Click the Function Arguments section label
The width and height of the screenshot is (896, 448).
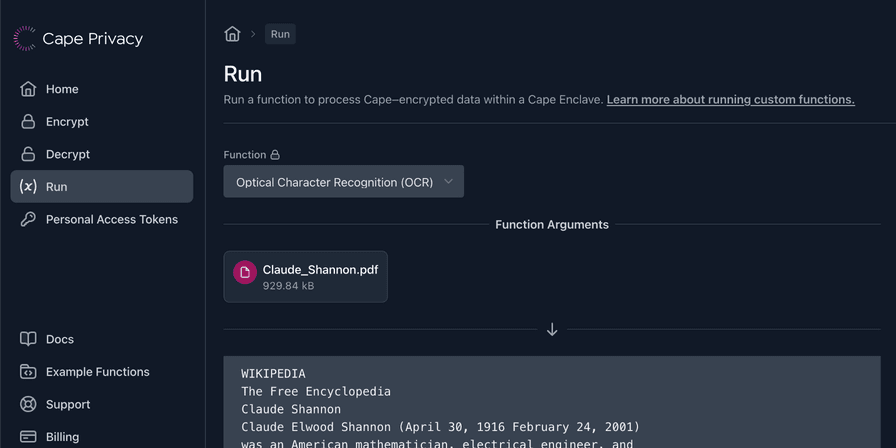[x=552, y=225]
